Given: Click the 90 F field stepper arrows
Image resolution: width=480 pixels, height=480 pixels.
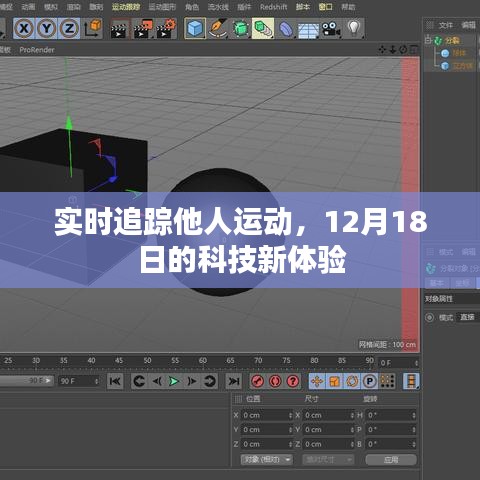Looking at the screenshot, I should point(97,381).
